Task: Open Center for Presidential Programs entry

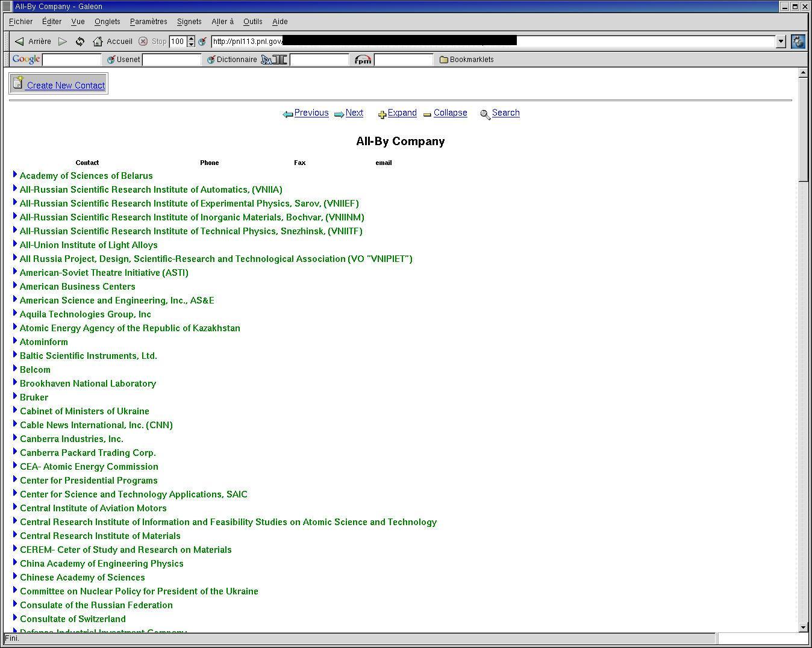Action: (x=89, y=481)
